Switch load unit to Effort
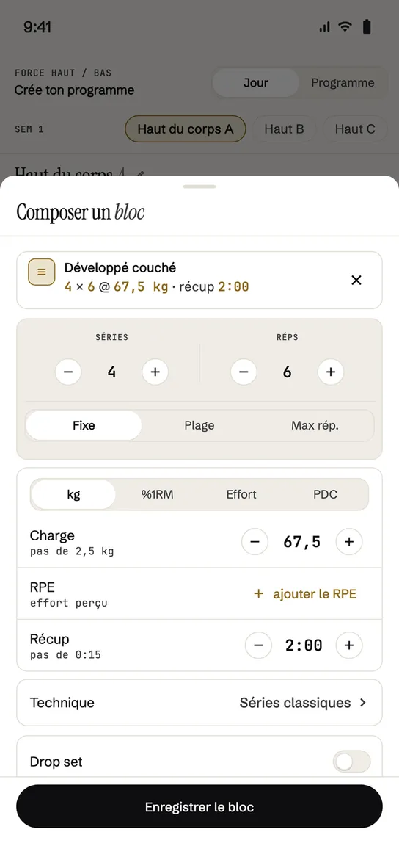This screenshot has height=868, width=399. pos(241,494)
